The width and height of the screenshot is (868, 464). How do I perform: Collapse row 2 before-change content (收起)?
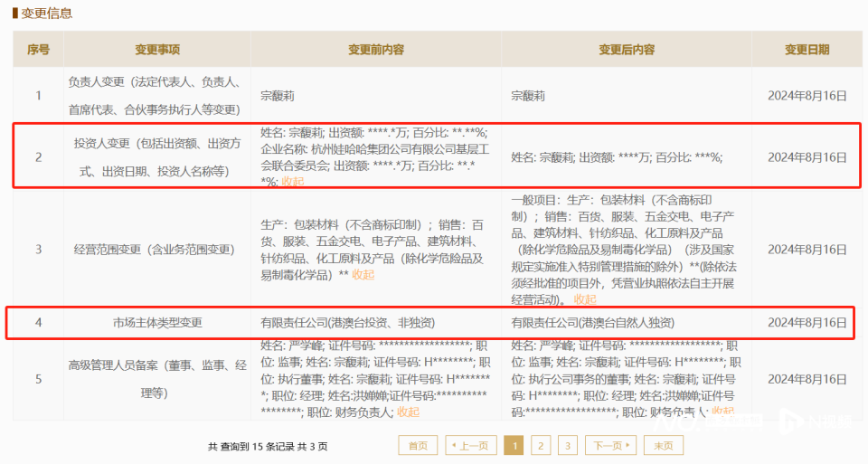(293, 182)
